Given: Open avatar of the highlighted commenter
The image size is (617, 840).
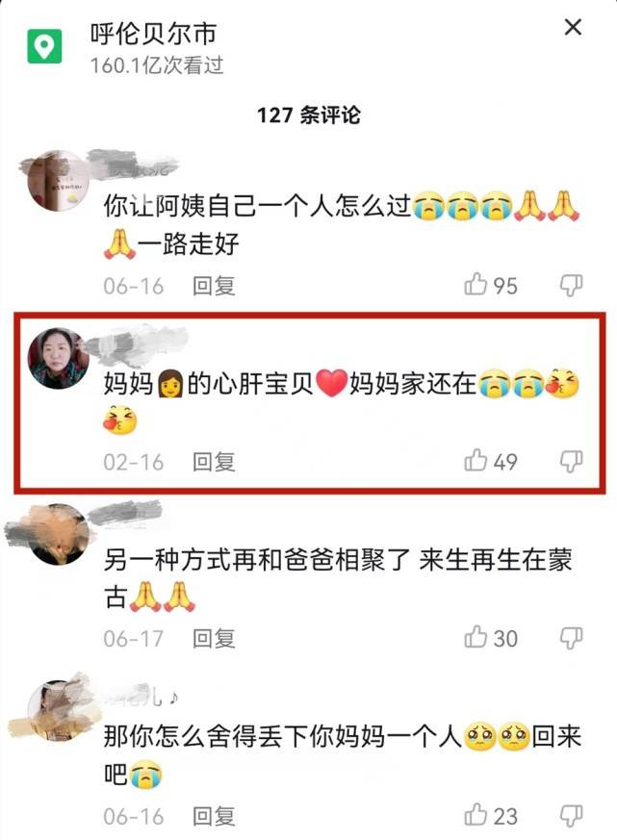Looking at the screenshot, I should 59,358.
